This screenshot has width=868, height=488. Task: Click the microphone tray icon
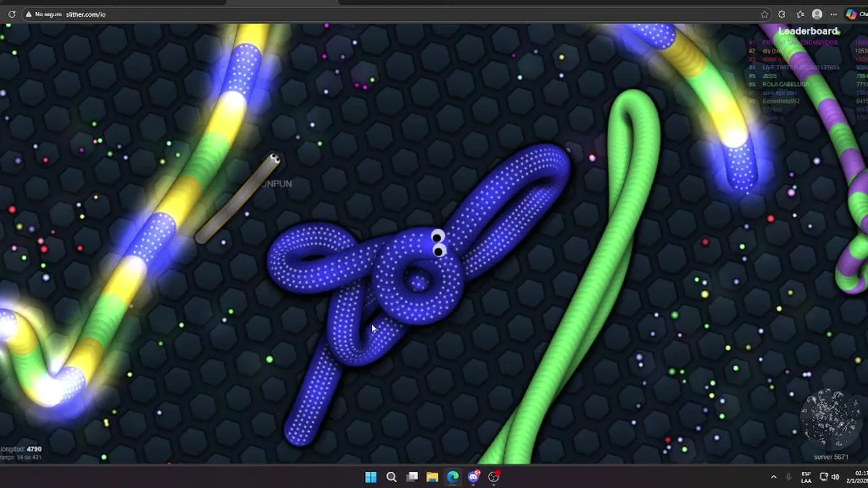tap(789, 477)
